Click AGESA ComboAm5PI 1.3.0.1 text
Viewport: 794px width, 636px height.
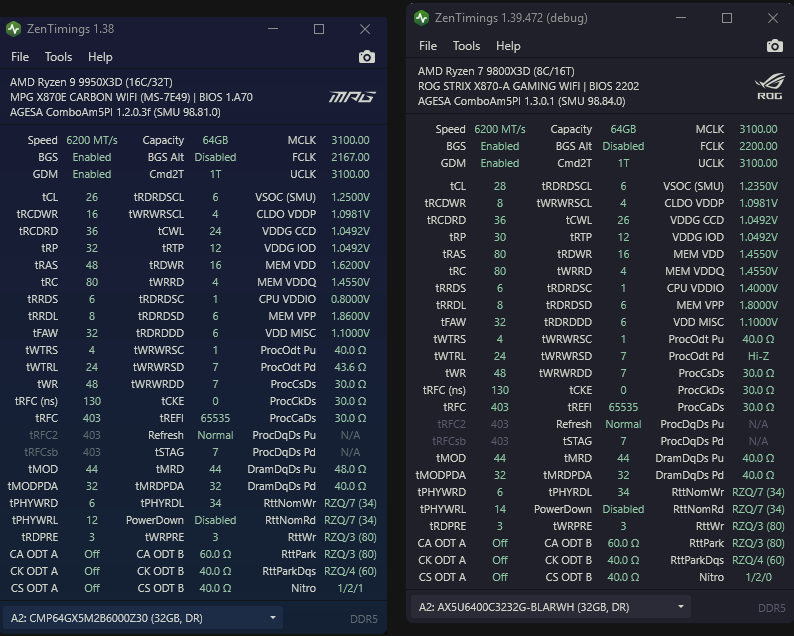[522, 101]
